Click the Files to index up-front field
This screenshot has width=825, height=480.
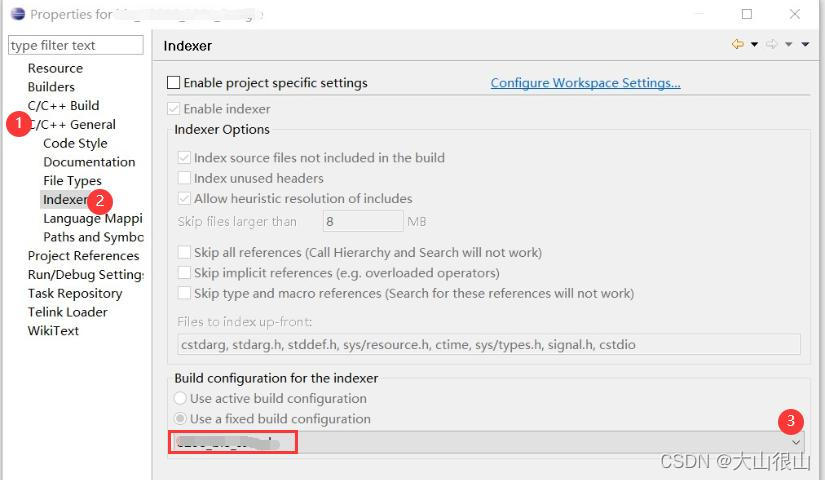pos(489,344)
